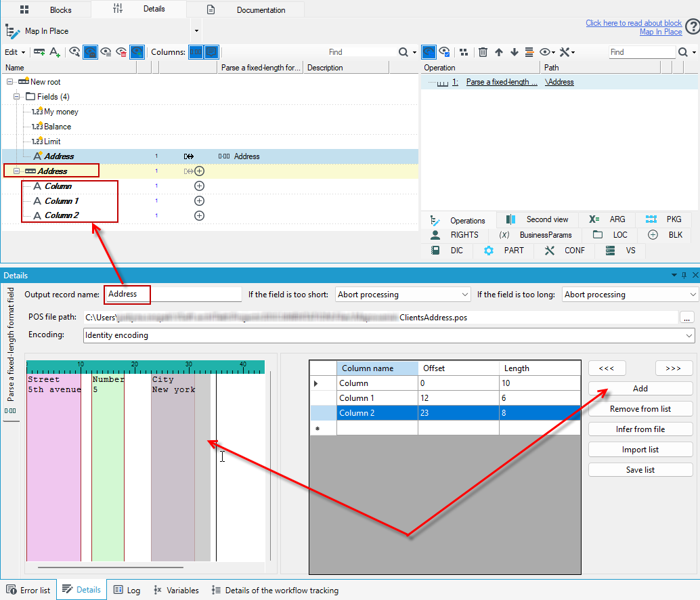Click Save list button

[640, 470]
